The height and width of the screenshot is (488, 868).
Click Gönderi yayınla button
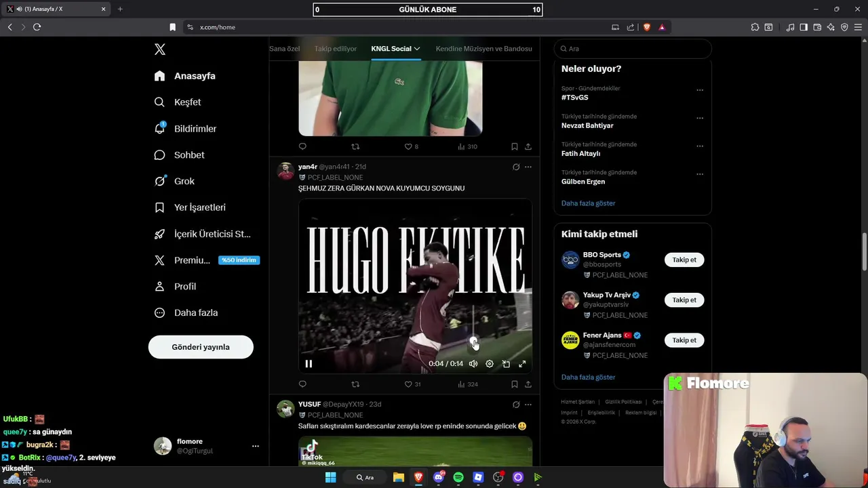201,347
